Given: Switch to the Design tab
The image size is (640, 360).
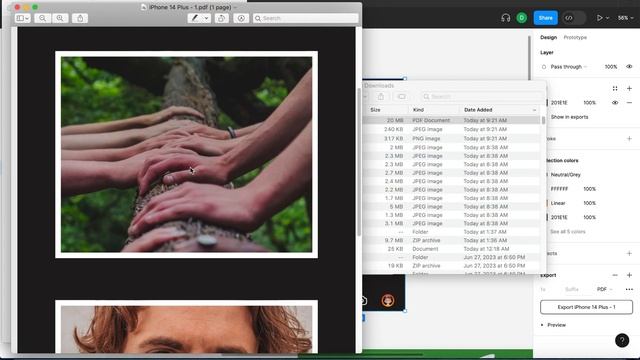Looking at the screenshot, I should click(x=548, y=37).
